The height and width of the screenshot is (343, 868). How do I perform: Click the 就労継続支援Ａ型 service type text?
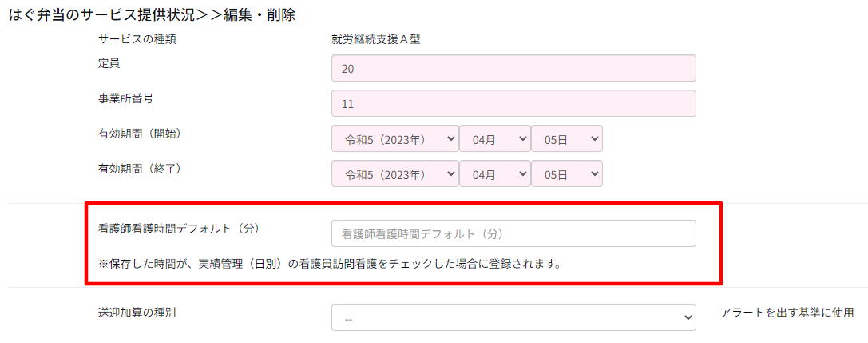375,38
